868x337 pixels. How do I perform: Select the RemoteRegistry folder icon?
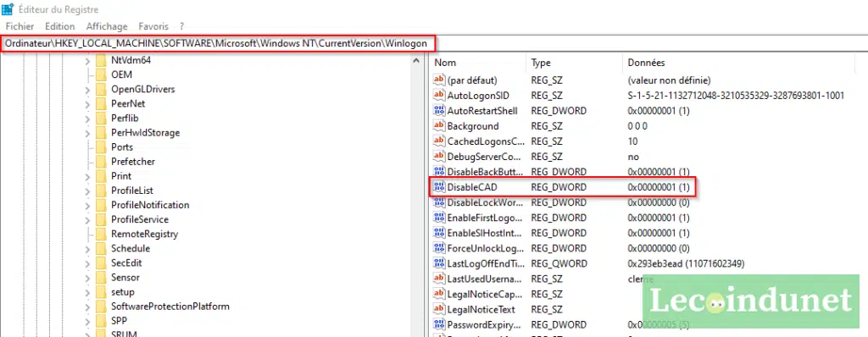tap(101, 234)
